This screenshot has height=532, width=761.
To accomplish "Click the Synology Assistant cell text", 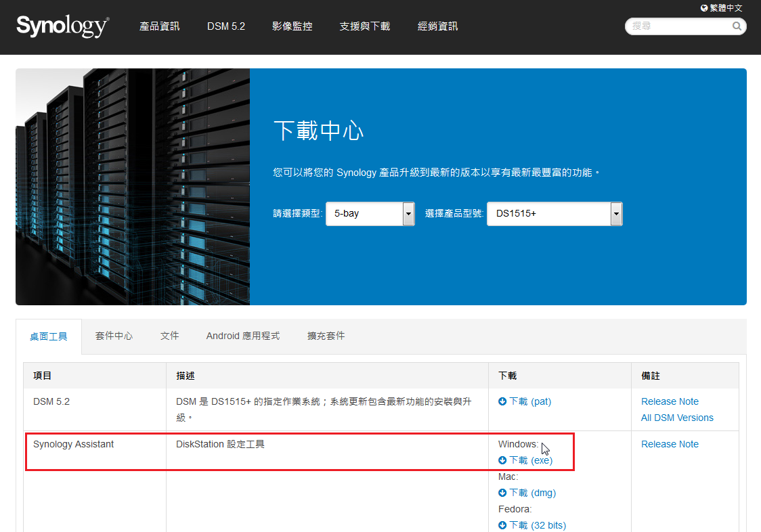I will [73, 444].
